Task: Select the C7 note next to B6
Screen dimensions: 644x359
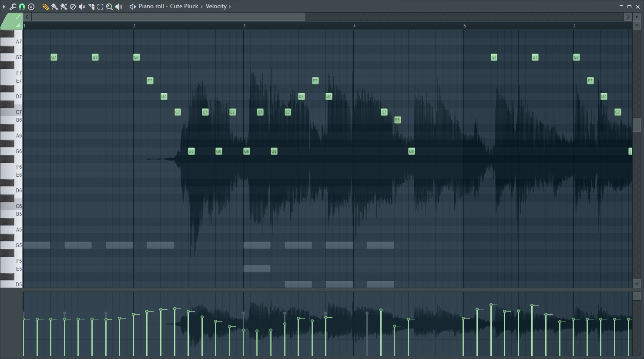Action: [x=384, y=112]
